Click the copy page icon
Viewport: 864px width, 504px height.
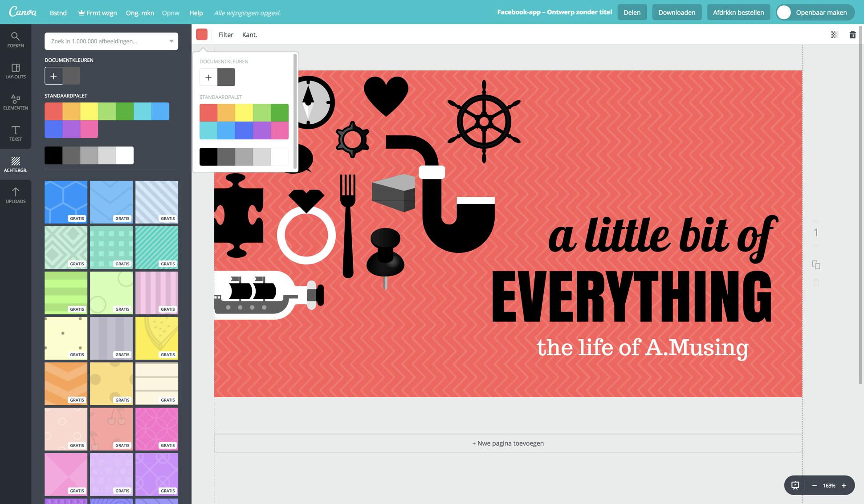click(x=816, y=265)
